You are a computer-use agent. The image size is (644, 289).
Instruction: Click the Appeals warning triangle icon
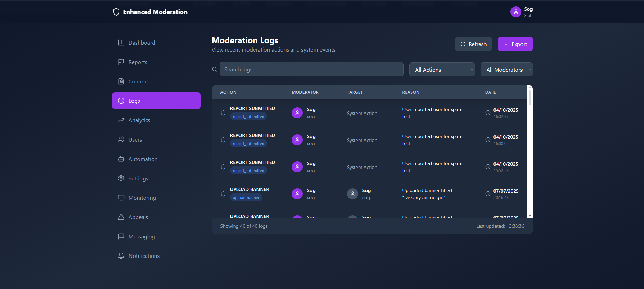(x=121, y=217)
